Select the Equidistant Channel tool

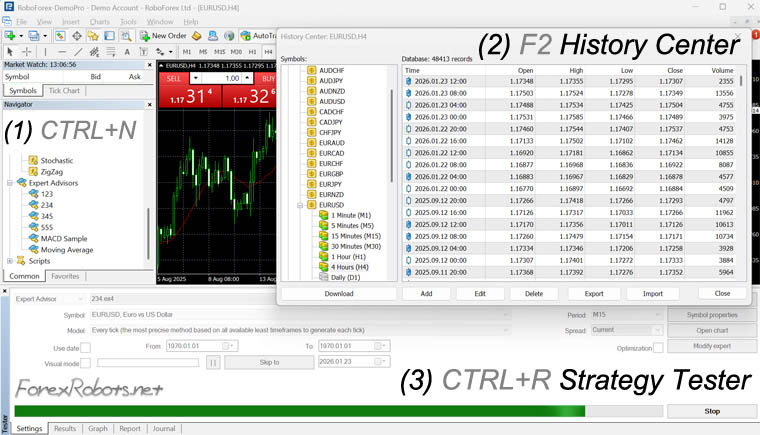(95, 51)
